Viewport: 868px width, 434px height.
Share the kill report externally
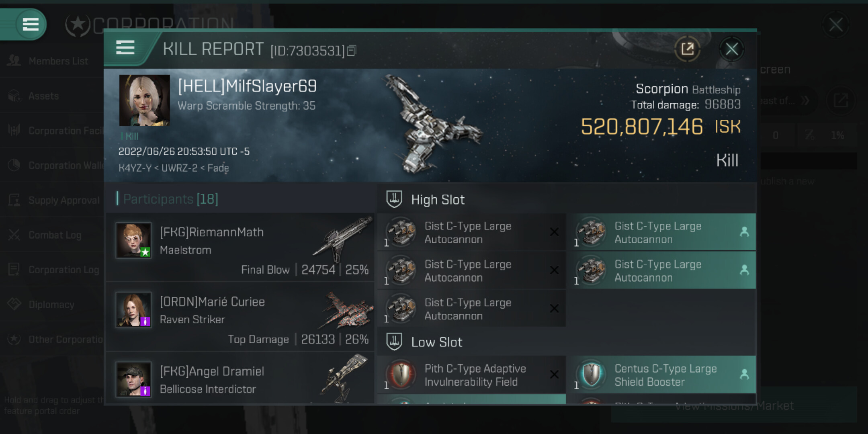[x=687, y=49]
